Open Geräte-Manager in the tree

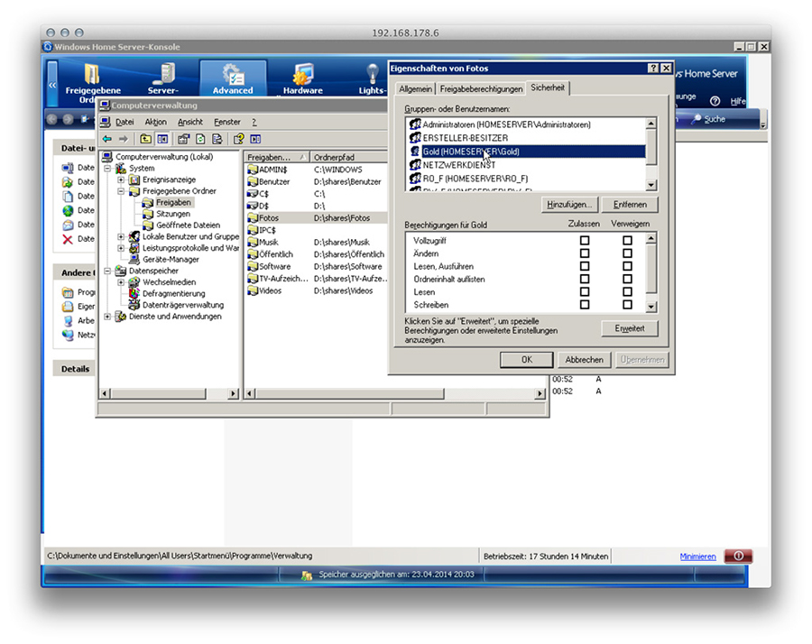click(x=171, y=259)
